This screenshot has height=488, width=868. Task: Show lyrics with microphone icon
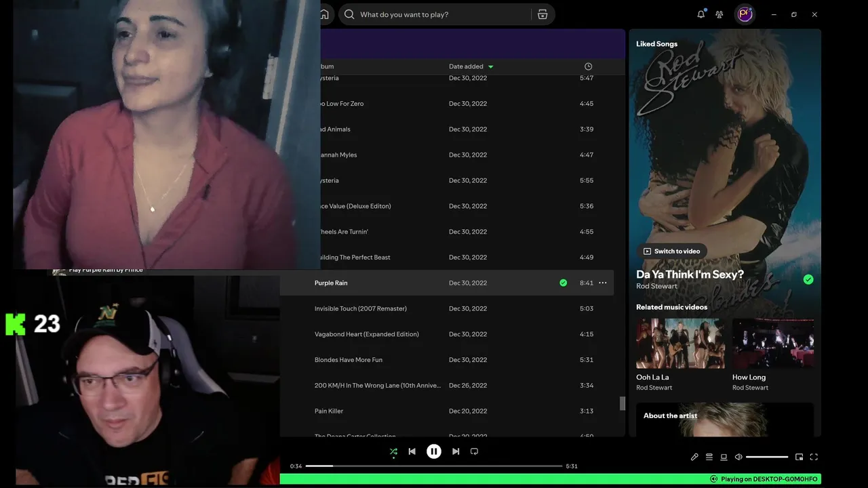(694, 457)
